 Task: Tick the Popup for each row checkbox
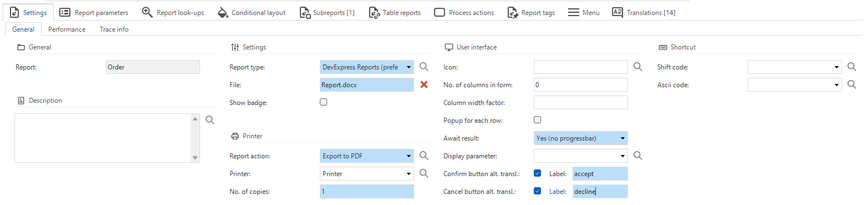coord(537,120)
